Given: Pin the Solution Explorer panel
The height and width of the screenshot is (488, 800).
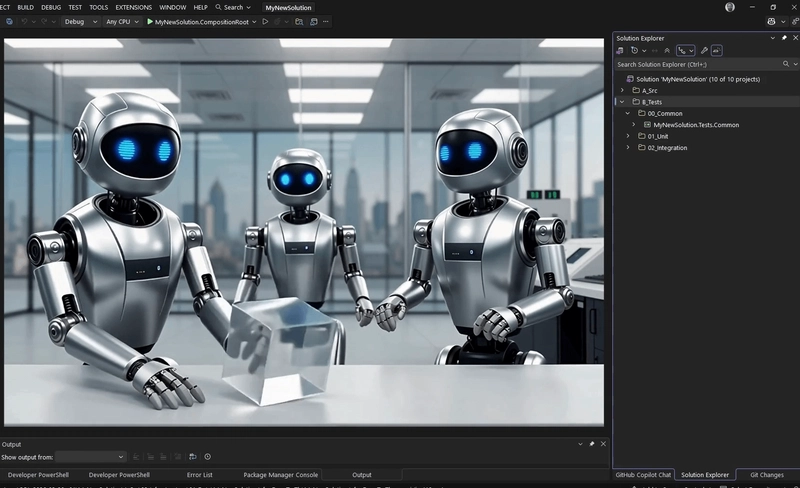Looking at the screenshot, I should coord(784,37).
